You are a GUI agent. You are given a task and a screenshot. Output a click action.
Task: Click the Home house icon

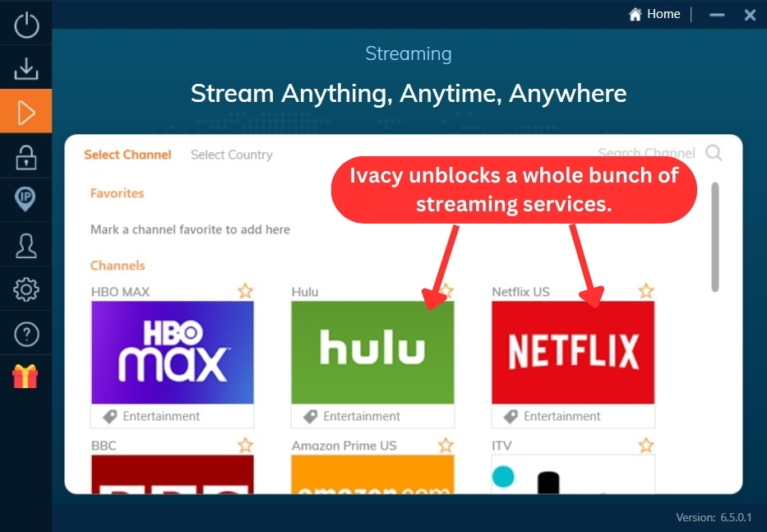pos(635,14)
